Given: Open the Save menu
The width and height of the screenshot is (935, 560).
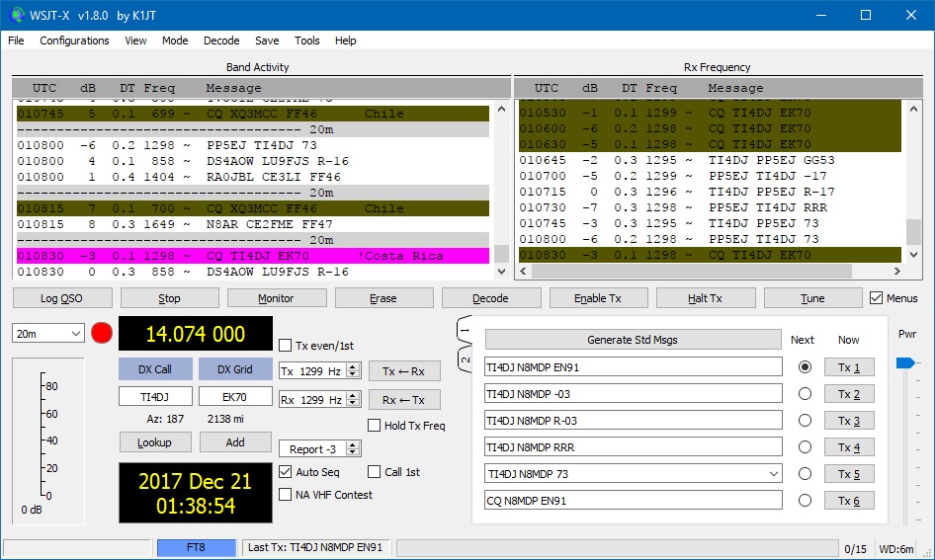Looking at the screenshot, I should click(x=267, y=40).
